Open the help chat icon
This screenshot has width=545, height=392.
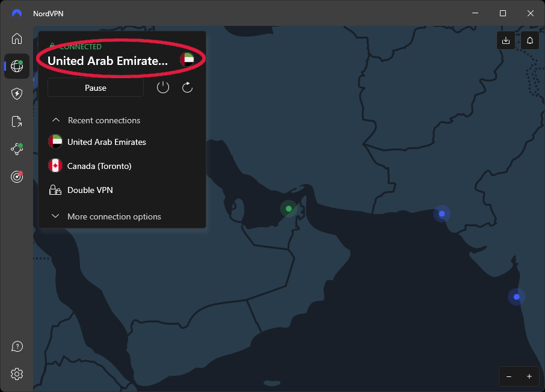click(x=17, y=346)
